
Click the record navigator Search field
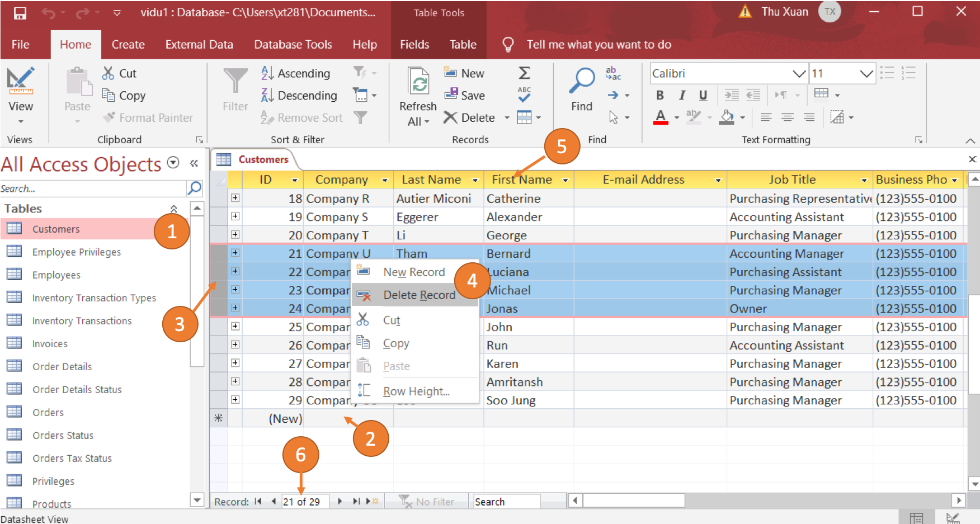click(x=506, y=502)
